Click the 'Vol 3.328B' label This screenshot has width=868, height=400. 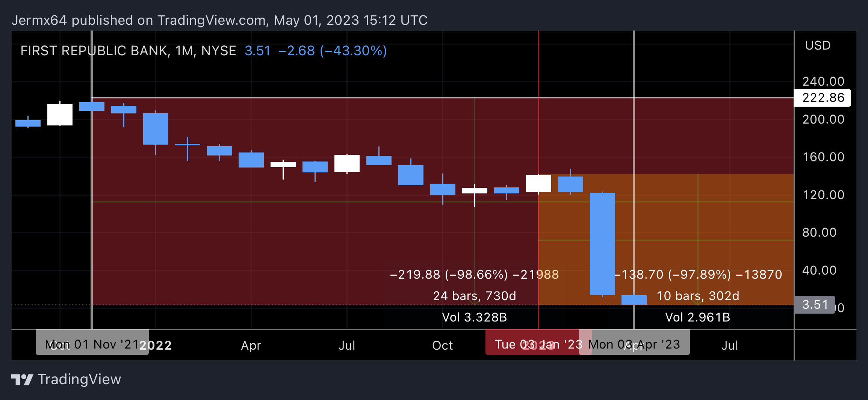475,317
